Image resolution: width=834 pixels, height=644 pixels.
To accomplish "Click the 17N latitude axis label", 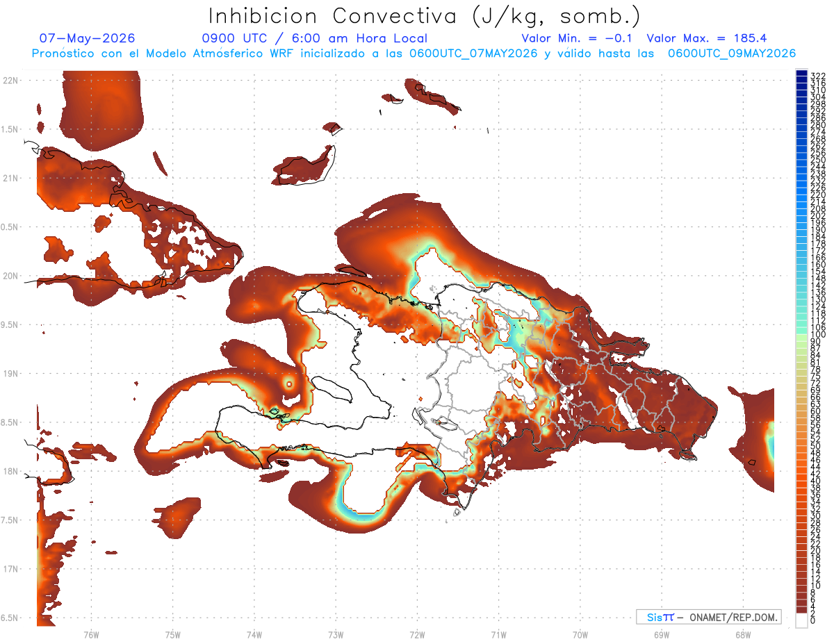I will pos(10,569).
